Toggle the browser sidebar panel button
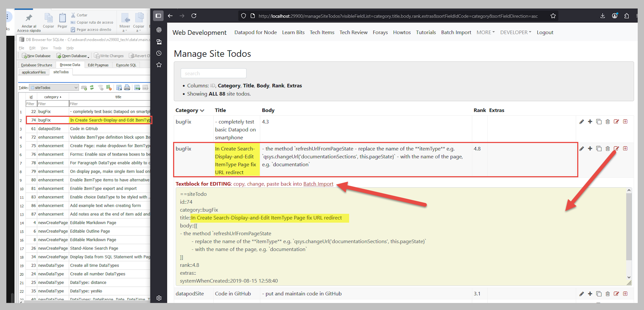Screen dimensions: 644x310 (x=158, y=16)
